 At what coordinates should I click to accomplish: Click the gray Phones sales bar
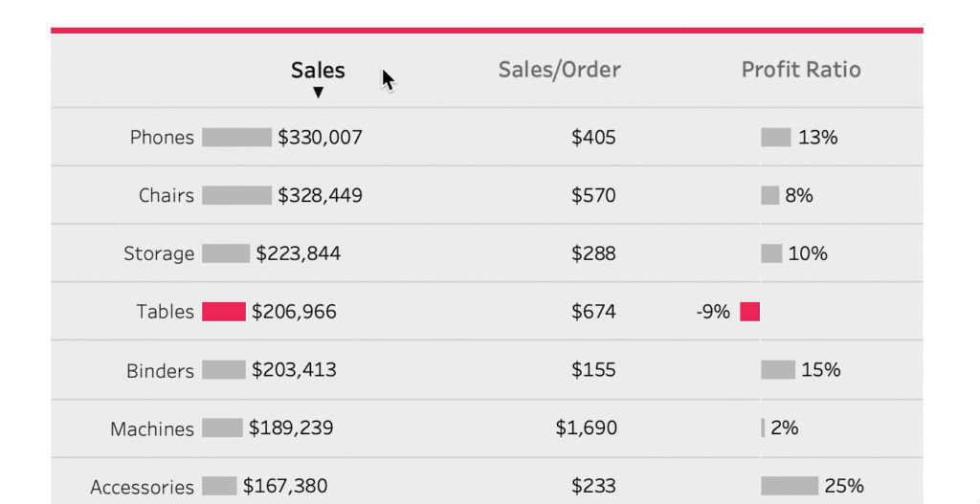tap(236, 138)
